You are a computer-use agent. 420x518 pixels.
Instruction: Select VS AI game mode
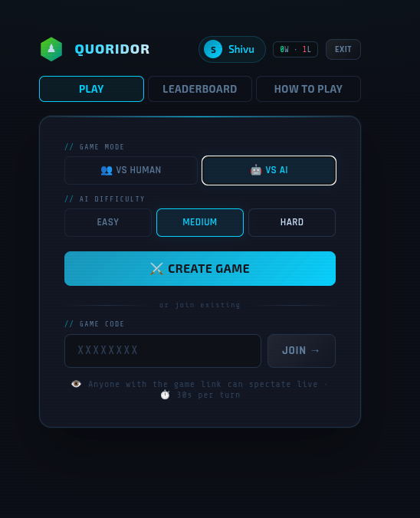269,170
